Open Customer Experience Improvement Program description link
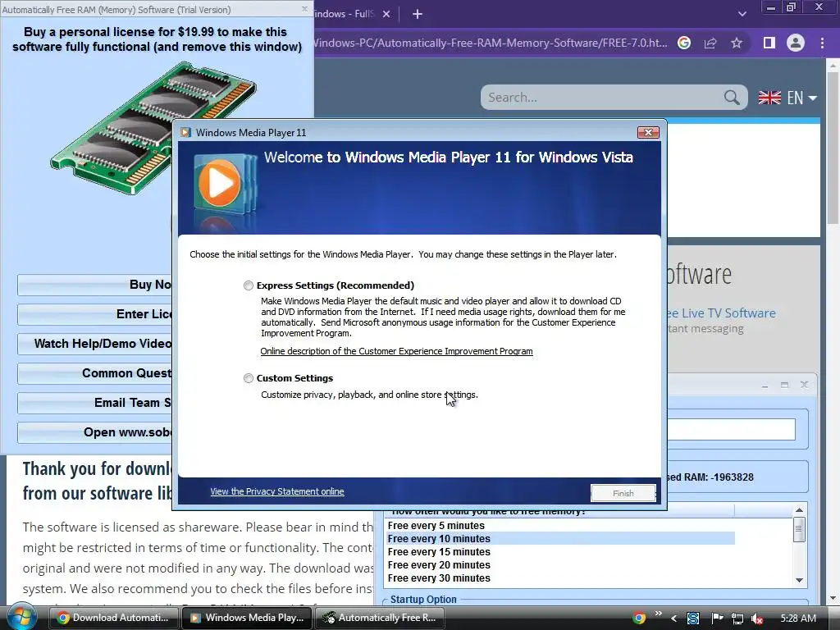Viewport: 840px width, 630px height. (x=396, y=351)
